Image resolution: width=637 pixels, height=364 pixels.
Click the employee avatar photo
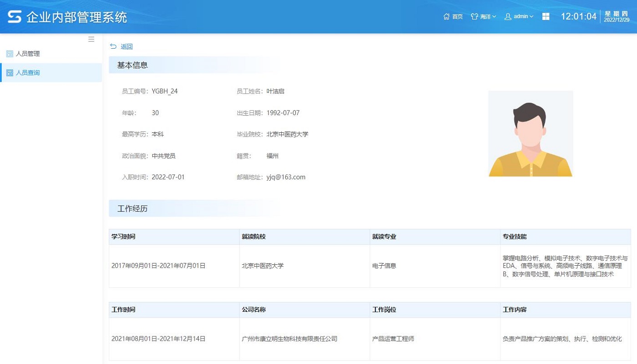(x=531, y=133)
